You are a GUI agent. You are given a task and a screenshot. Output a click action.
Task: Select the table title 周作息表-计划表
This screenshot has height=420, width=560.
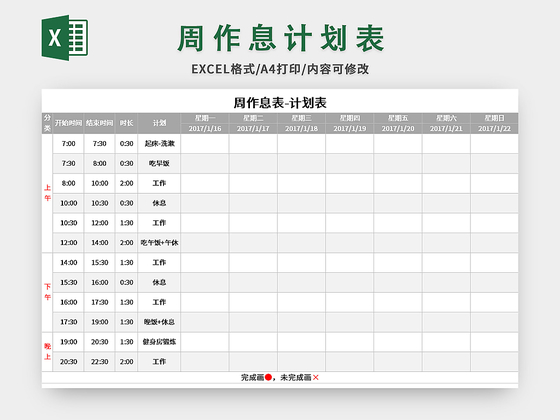coord(280,103)
